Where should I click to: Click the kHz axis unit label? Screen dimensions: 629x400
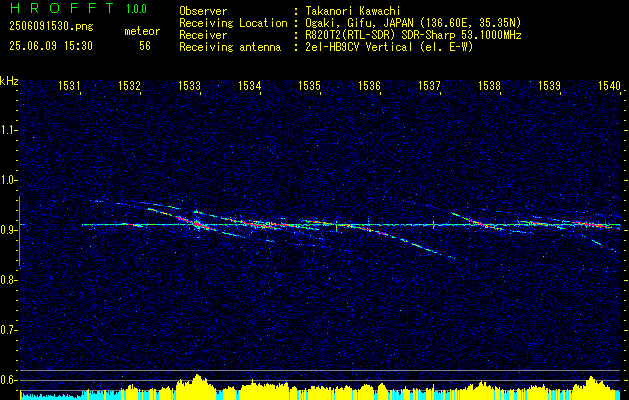coord(9,81)
